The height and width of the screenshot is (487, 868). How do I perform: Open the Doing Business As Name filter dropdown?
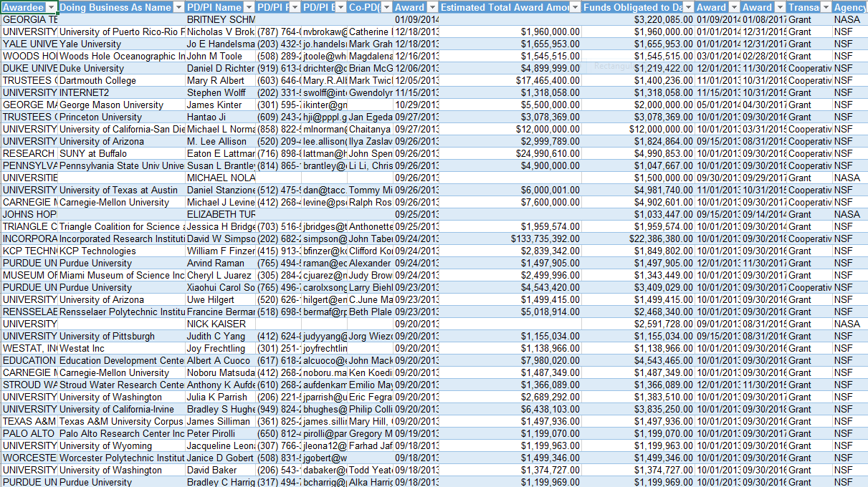point(178,7)
